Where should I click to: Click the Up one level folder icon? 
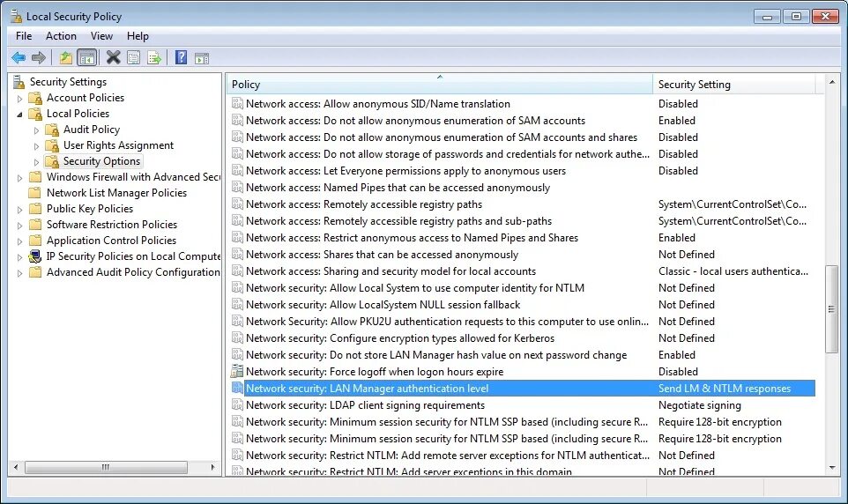click(65, 57)
